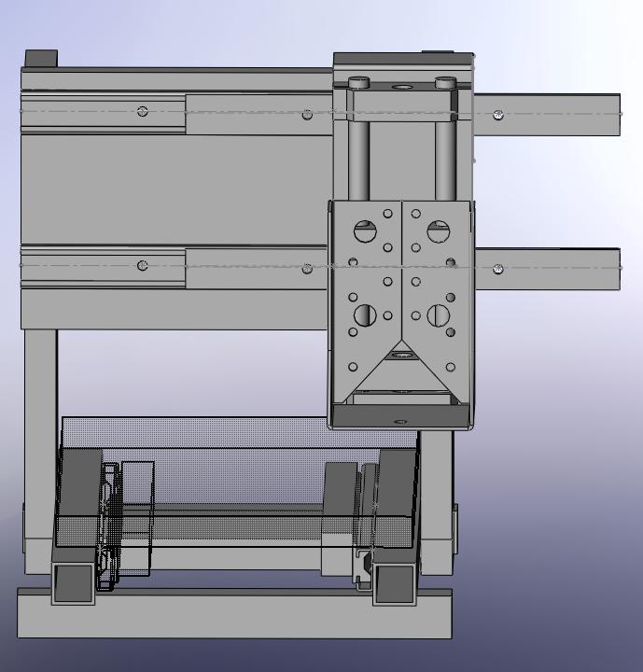Select the leftmost screw on the lower linear rail

142,265
